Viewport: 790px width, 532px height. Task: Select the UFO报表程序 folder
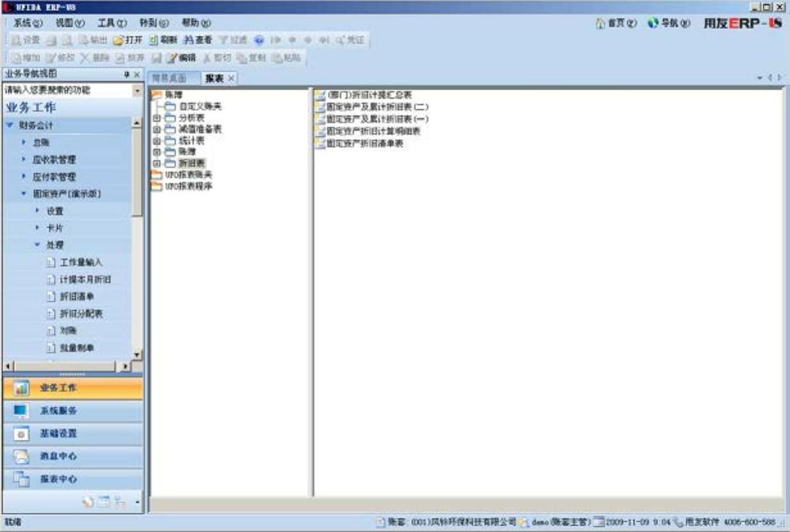[181, 186]
